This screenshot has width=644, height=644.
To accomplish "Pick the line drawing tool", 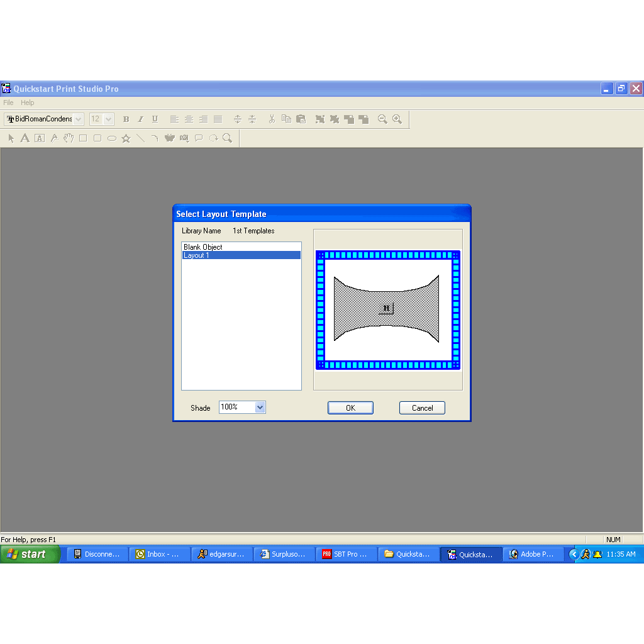I will coord(140,138).
